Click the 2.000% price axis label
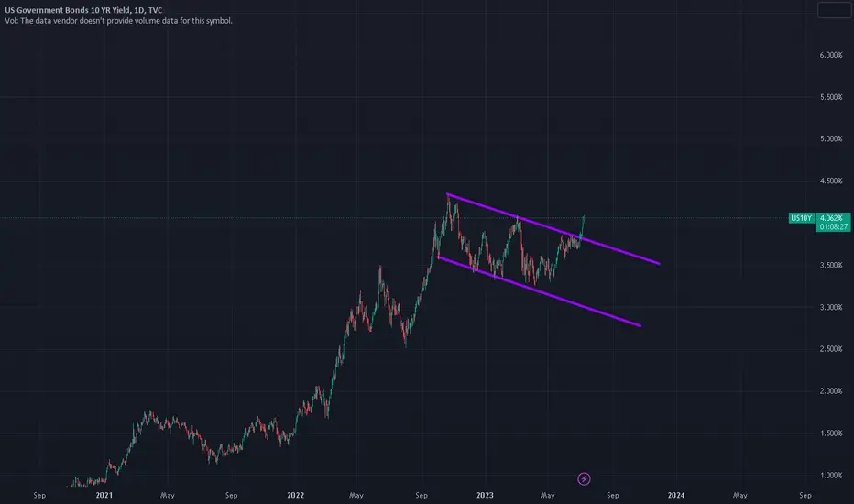Viewport: 854px width, 504px height. coord(830,391)
